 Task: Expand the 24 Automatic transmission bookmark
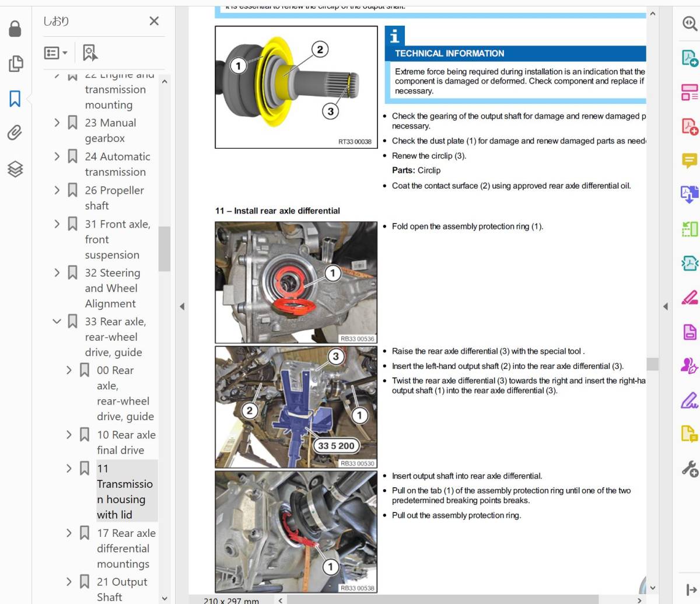pos(57,156)
